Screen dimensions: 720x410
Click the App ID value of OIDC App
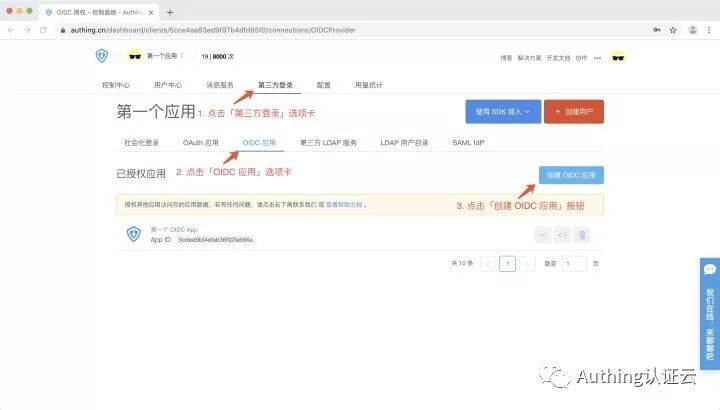pos(215,240)
